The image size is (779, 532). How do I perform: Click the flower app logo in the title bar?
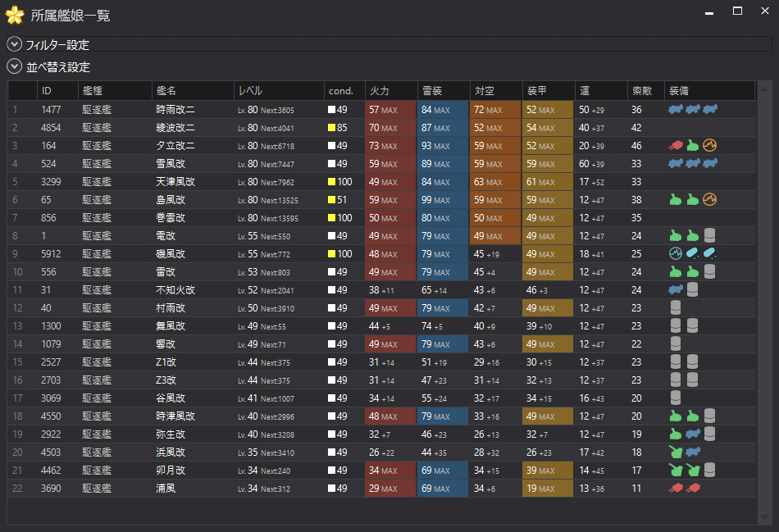point(14,15)
